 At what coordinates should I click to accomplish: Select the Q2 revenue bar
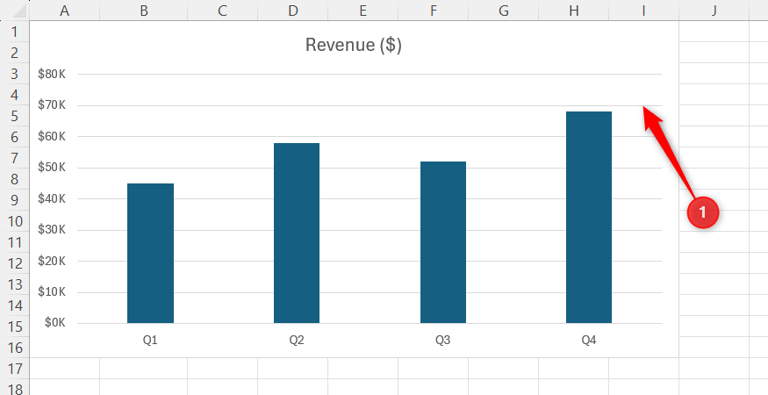(296, 233)
